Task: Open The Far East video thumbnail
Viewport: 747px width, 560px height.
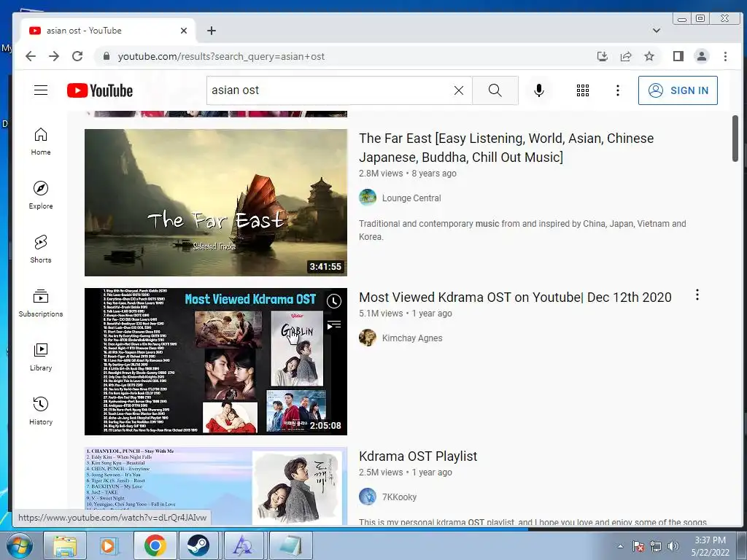Action: coord(216,203)
